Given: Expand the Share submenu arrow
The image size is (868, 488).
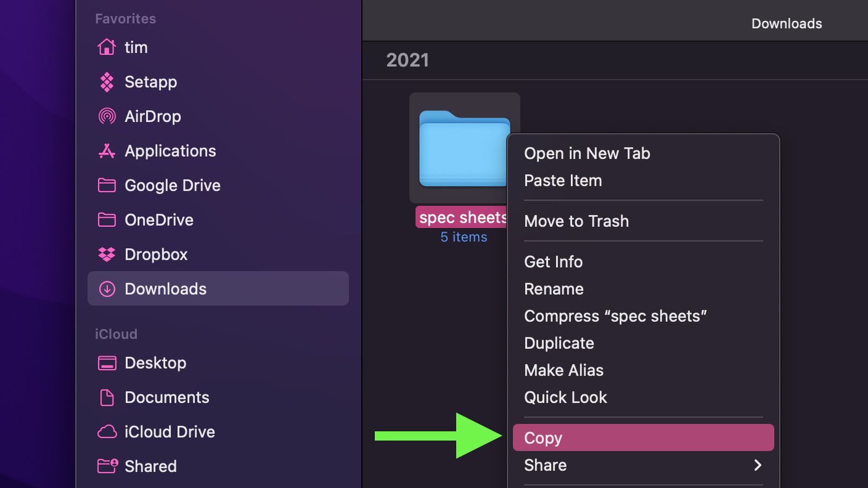Looking at the screenshot, I should [757, 465].
